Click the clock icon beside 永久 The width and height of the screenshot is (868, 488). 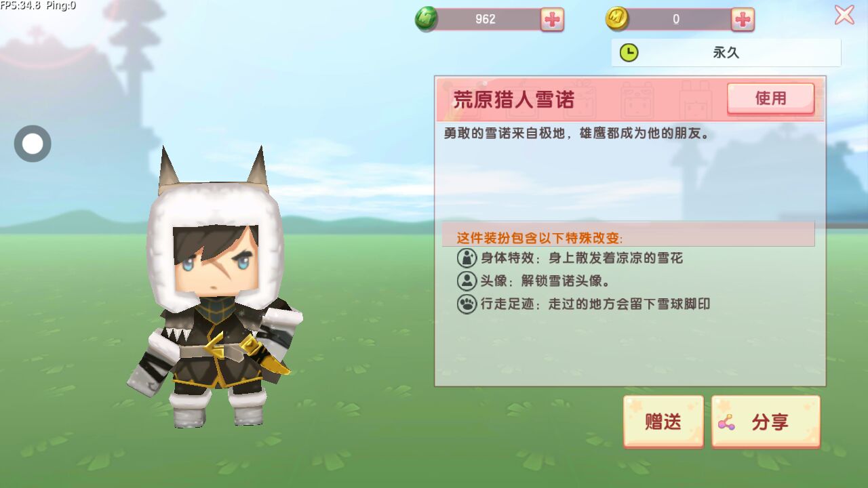point(629,52)
